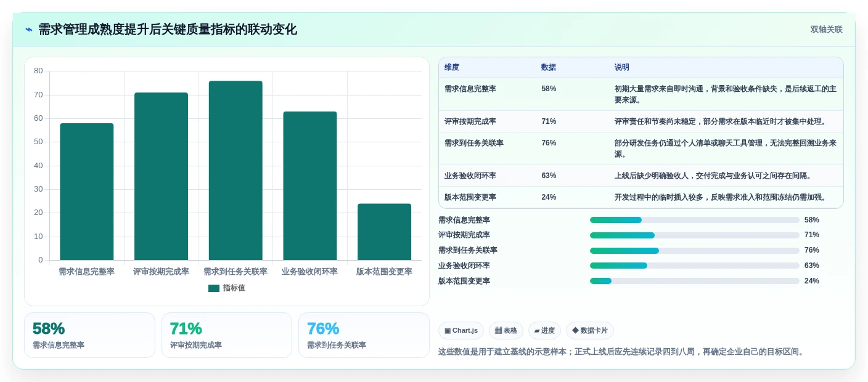Click the 58% label after the progress bar
This screenshot has width=868, height=382.
click(x=812, y=220)
